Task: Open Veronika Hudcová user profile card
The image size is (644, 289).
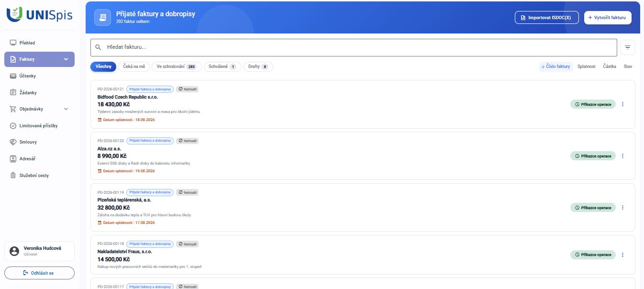Action: pyautogui.click(x=39, y=251)
